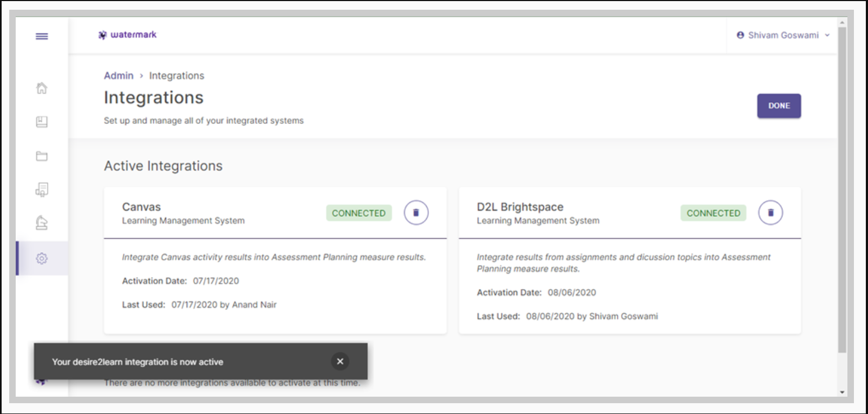The width and height of the screenshot is (868, 414).
Task: Dismiss the desire2learn active notification
Action: [x=340, y=362]
